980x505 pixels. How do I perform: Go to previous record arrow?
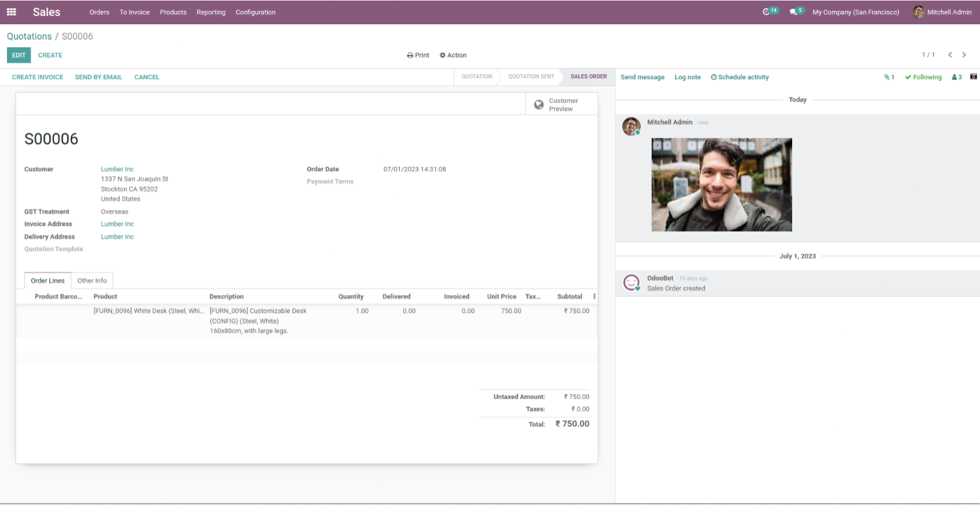pyautogui.click(x=950, y=55)
